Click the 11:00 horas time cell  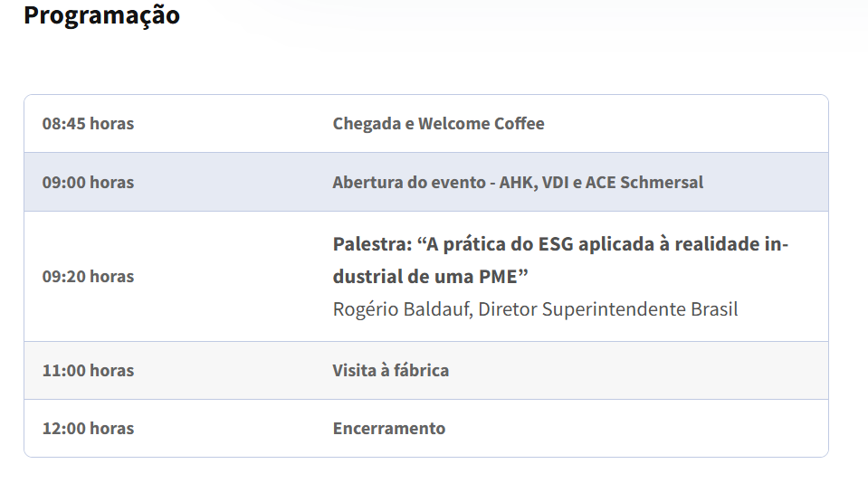[88, 371]
